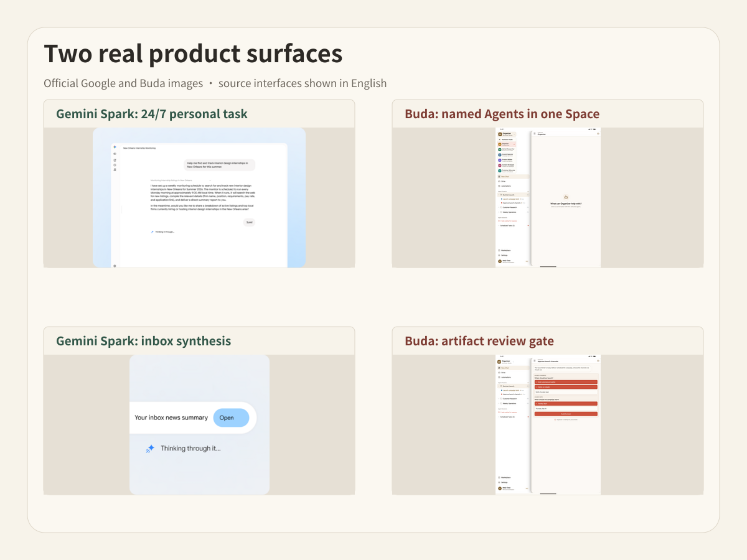Click the 'Buda: artifact review gate' card title

point(479,341)
